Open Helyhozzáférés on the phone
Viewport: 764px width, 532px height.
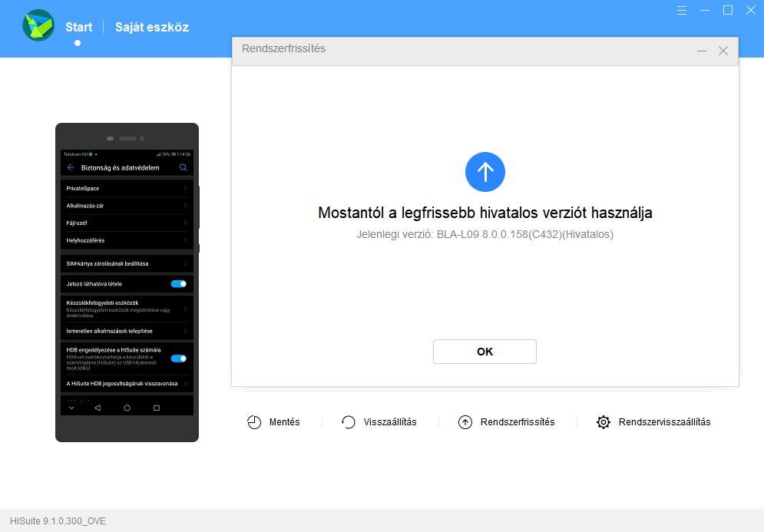127,240
